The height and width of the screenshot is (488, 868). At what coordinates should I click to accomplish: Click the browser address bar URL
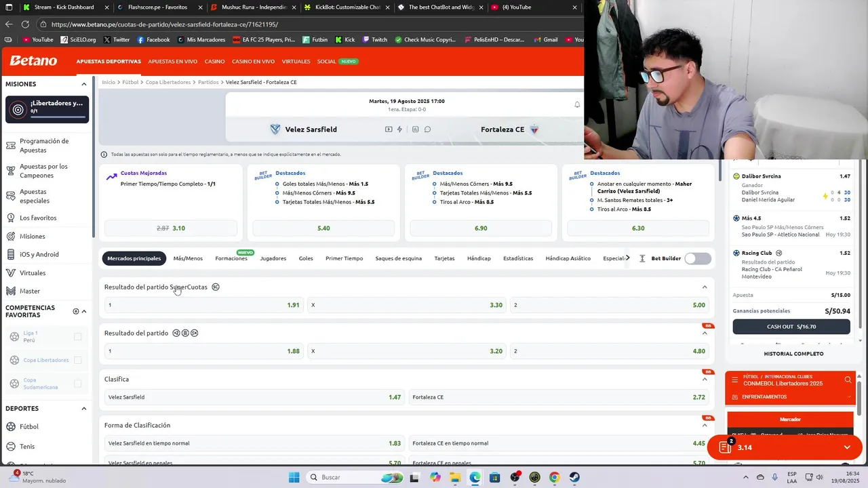tap(165, 24)
